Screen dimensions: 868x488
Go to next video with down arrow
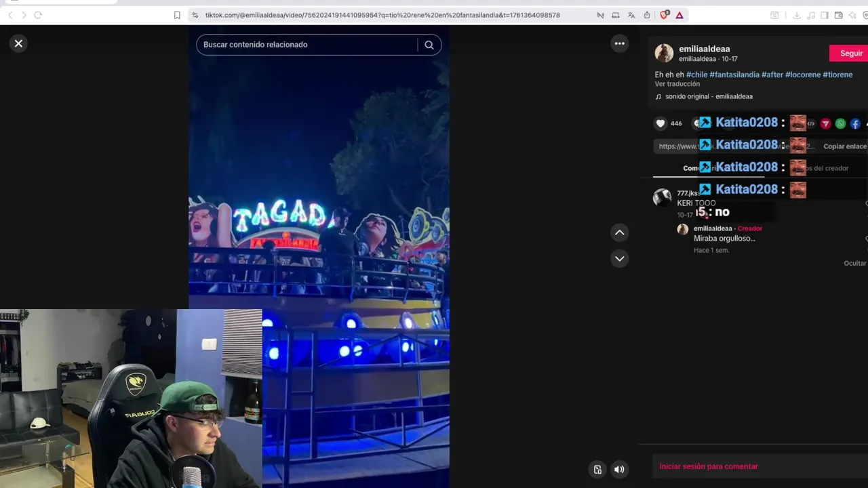[619, 258]
